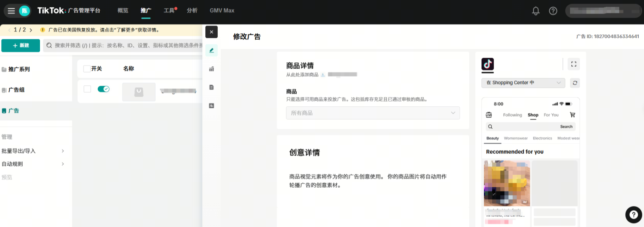Image resolution: width=644 pixels, height=227 pixels.
Task: Open the activity chart side icon
Action: tap(211, 106)
